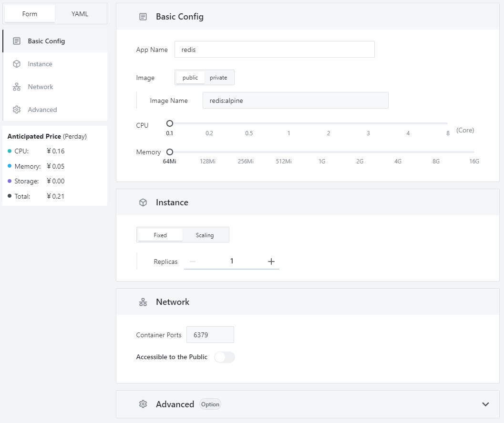
Task: Click the Advanced gear icon in sidebar
Action: (17, 110)
